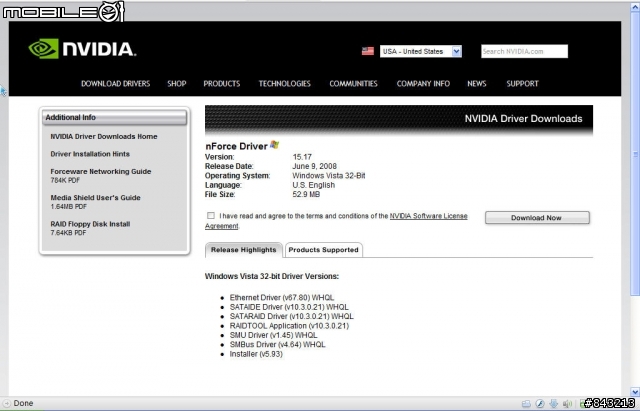Image resolution: width=640 pixels, height=411 pixels.
Task: Click the folder icon in status bar
Action: (527, 404)
